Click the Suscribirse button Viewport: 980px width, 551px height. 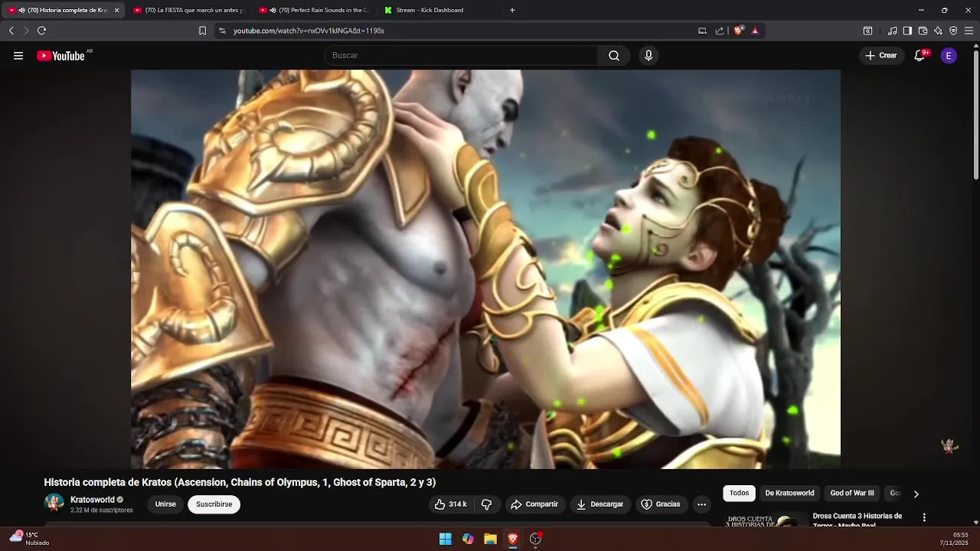(214, 504)
